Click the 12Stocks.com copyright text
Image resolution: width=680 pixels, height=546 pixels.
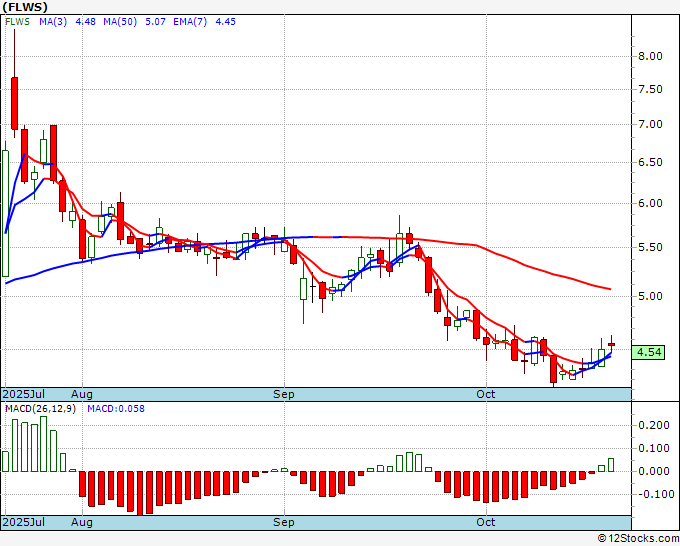point(638,539)
